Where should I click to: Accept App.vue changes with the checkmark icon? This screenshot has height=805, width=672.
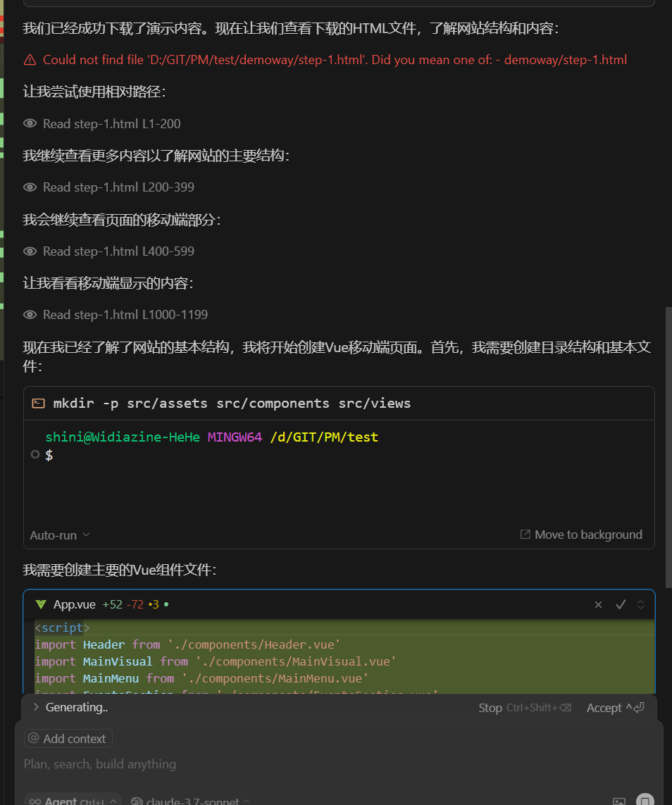[x=621, y=604]
